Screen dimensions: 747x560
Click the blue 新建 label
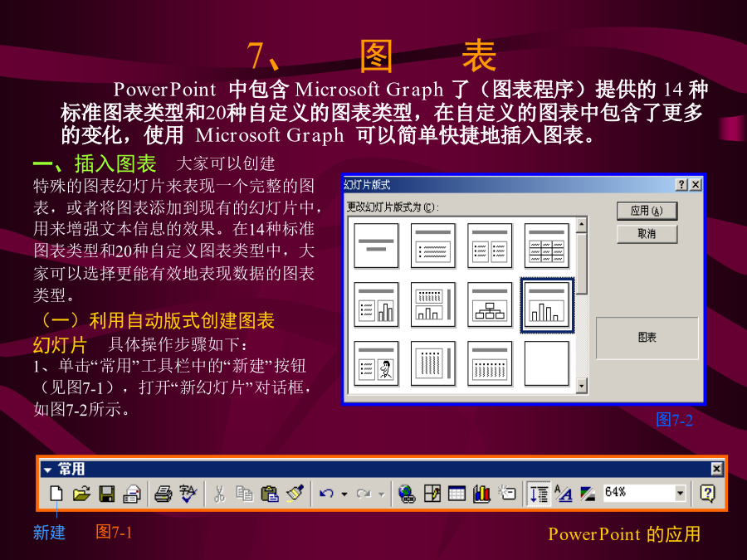[x=49, y=532]
